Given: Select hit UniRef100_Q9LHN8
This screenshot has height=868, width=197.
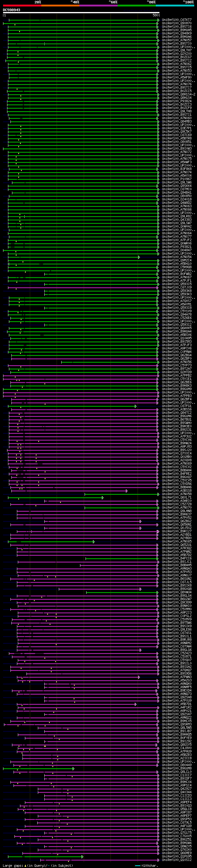Looking at the screenshot, I should [176, 511].
